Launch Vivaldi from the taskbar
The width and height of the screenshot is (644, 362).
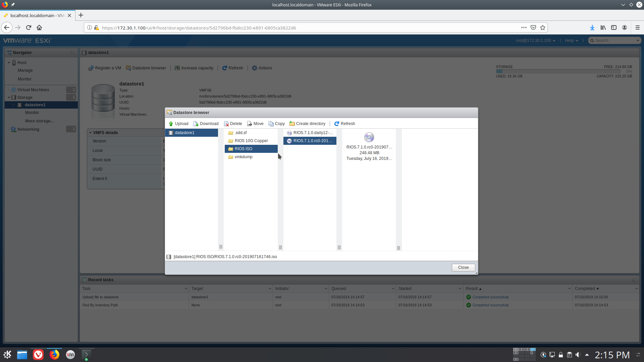click(38, 355)
